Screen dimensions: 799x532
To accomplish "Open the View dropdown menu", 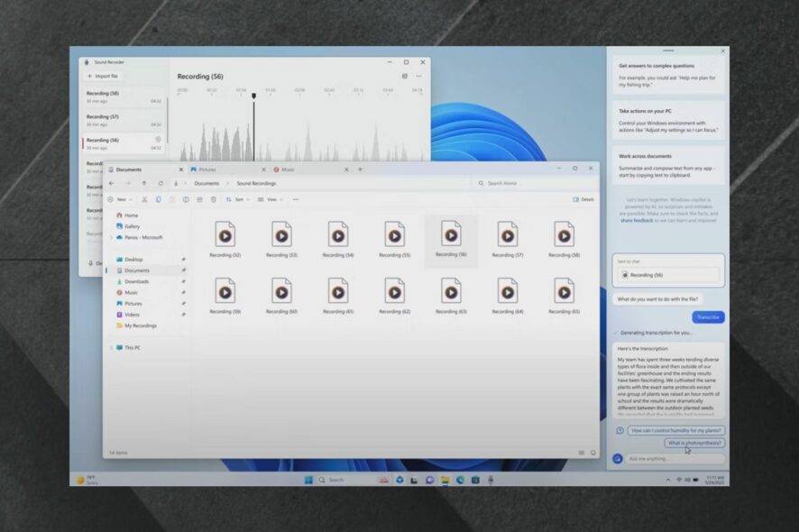I will pos(270,199).
